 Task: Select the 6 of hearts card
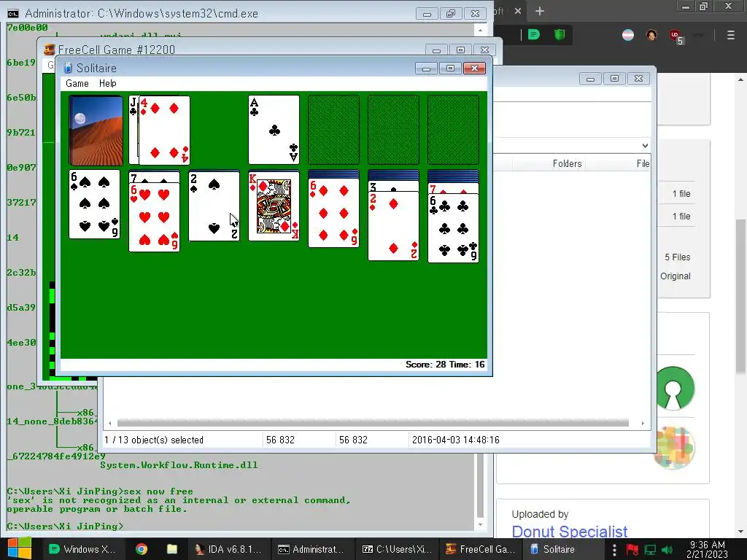pos(155,217)
